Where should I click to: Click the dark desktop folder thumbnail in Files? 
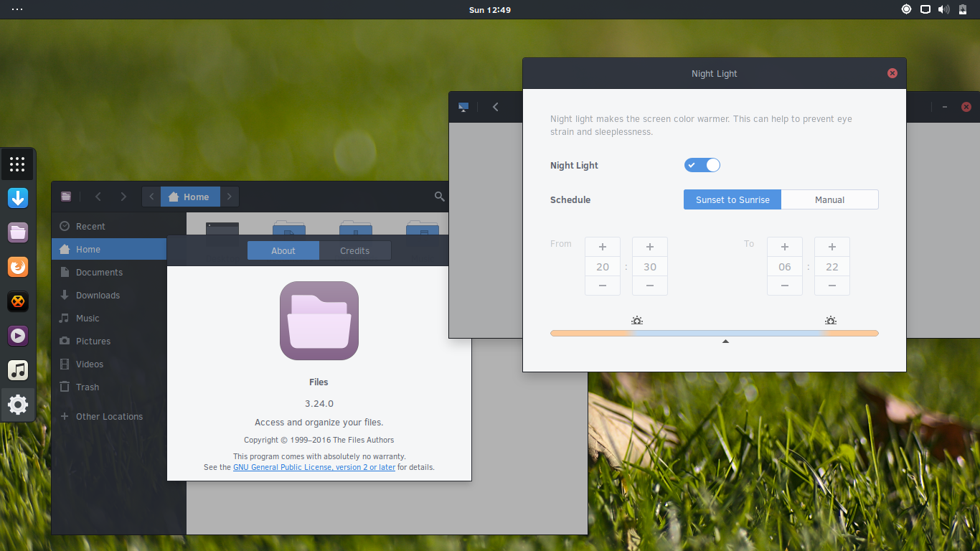click(222, 228)
